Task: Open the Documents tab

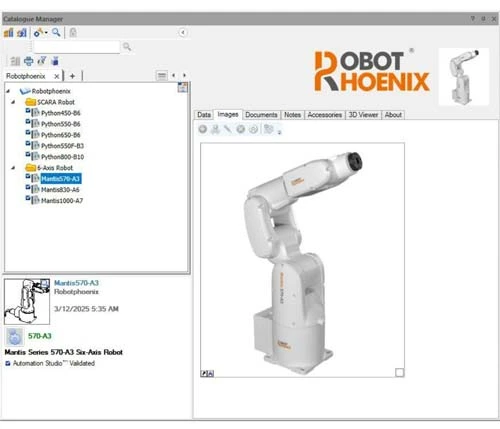Action: (x=261, y=115)
